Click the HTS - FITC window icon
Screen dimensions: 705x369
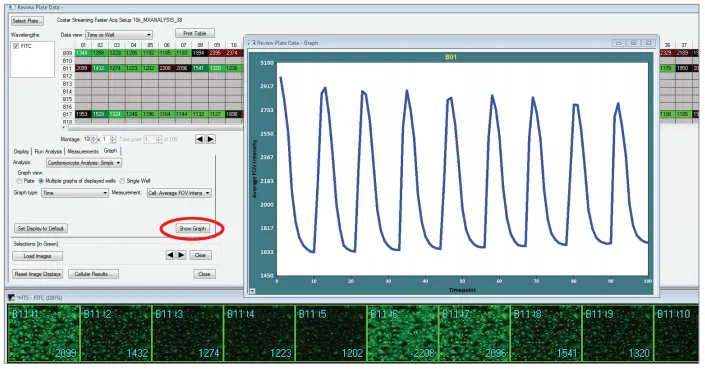pos(12,298)
